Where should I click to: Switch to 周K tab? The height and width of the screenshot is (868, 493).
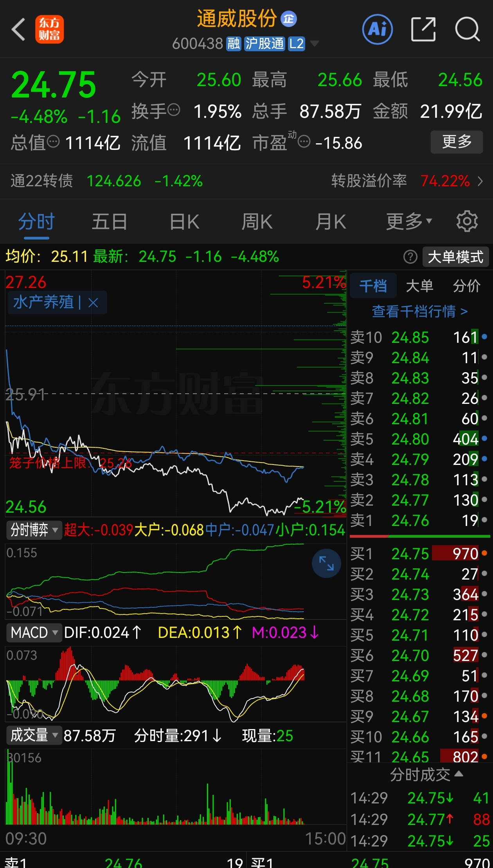click(x=257, y=222)
